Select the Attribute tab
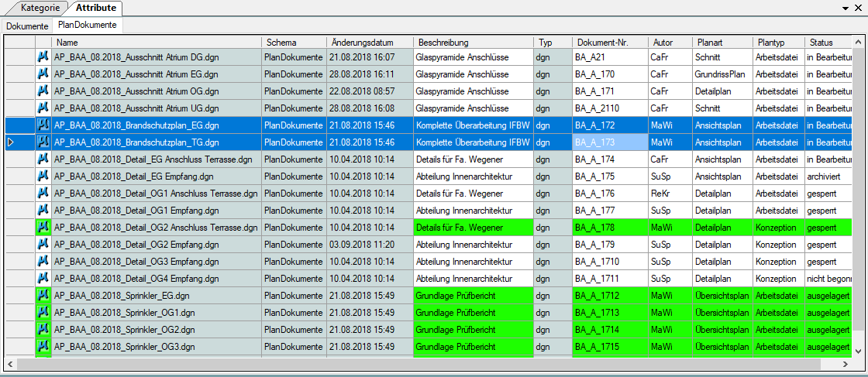This screenshot has height=377, width=868. (x=96, y=8)
